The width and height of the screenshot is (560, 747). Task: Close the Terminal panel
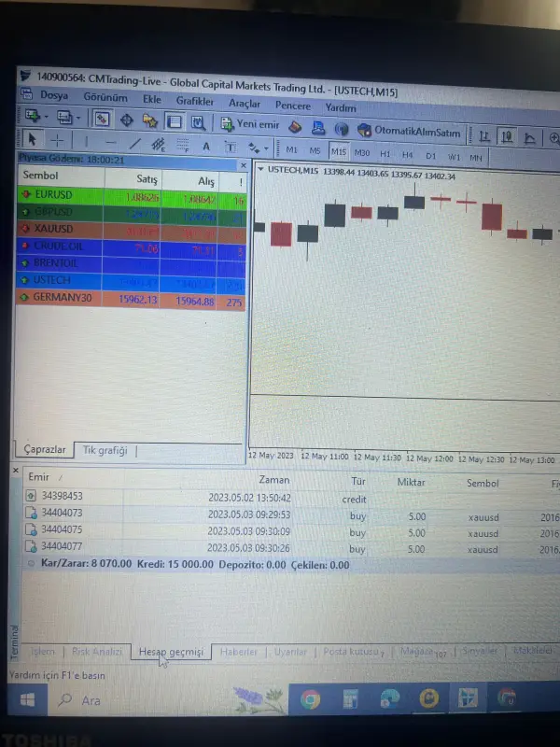(15, 471)
